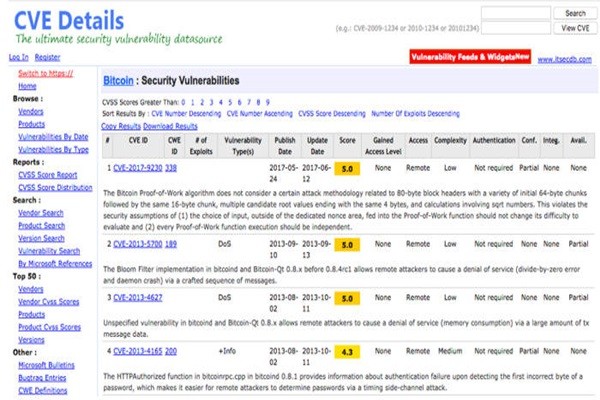The width and height of the screenshot is (600, 400).
Task: Open Product Cvss Scores
Action: (49, 327)
